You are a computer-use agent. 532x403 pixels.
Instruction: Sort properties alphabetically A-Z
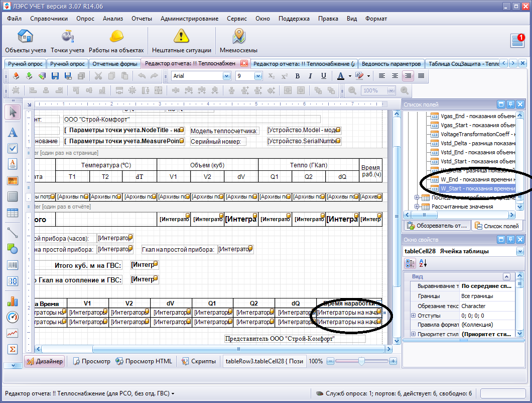click(x=423, y=263)
